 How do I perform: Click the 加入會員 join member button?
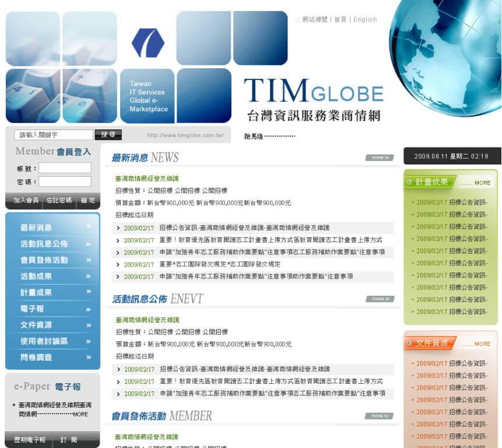(x=26, y=201)
